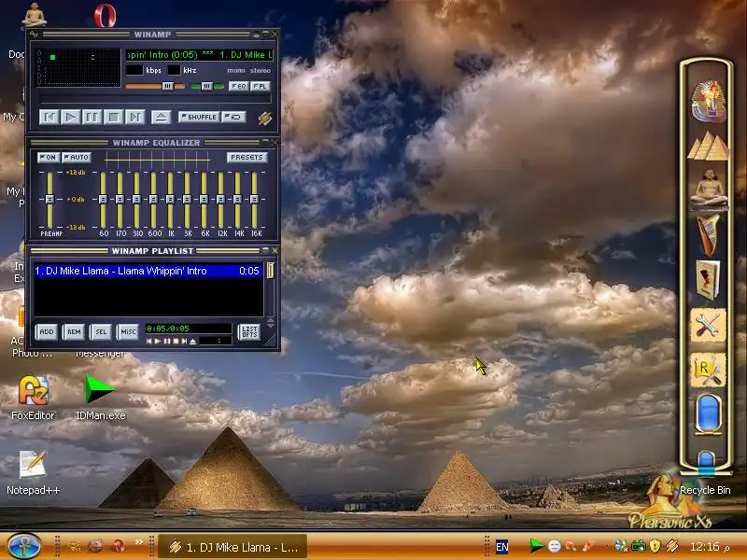
Task: Select the Notepad++ desktop icon
Action: click(x=33, y=472)
